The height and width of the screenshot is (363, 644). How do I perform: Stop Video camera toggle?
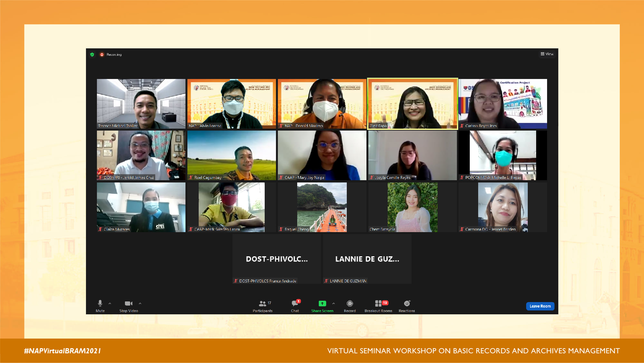click(x=129, y=306)
